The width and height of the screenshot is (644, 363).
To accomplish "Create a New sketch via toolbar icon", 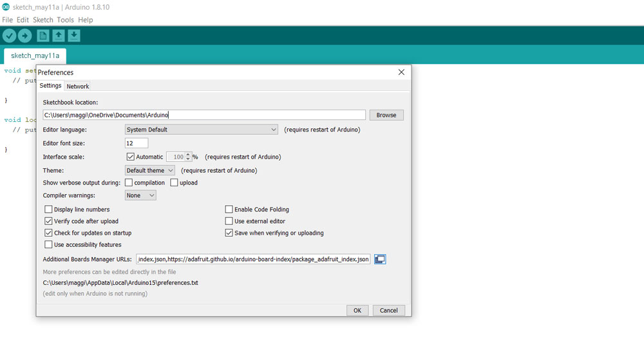I will [43, 35].
